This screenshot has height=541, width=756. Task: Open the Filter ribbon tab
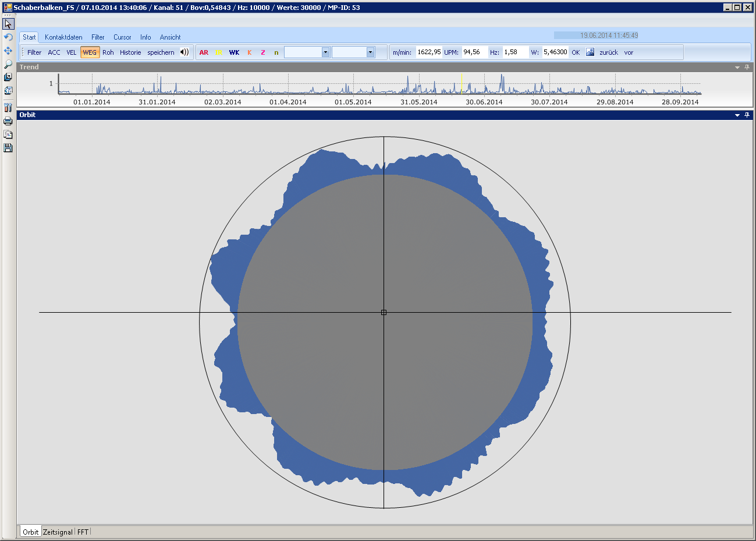point(98,37)
